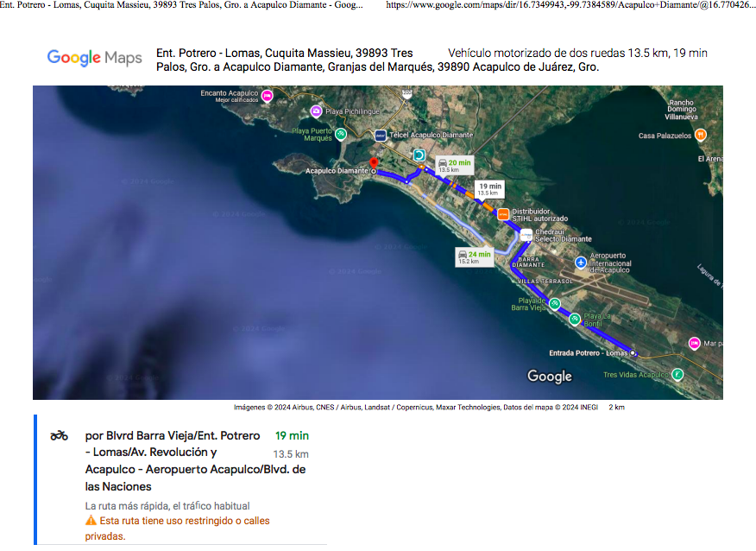This screenshot has width=756, height=551.
Task: Click the Encanto Acapulco hotel pin
Action: pos(268,96)
